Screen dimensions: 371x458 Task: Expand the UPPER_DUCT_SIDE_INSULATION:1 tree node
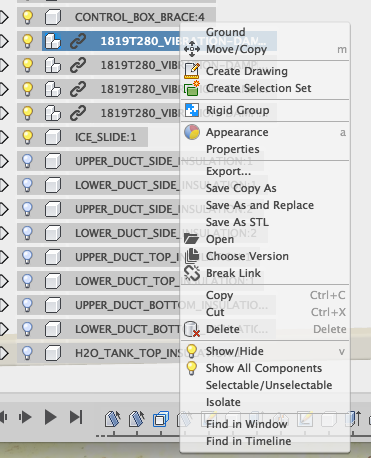coord(4,161)
